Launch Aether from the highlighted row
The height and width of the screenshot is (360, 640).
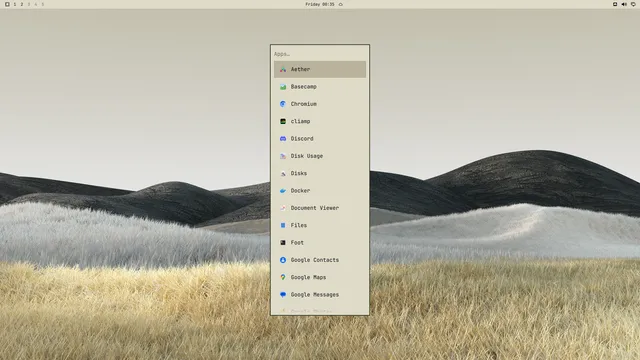click(320, 69)
